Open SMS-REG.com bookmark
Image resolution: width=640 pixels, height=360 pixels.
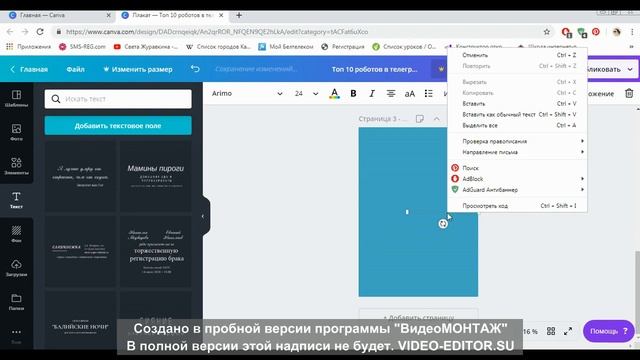click(x=82, y=47)
